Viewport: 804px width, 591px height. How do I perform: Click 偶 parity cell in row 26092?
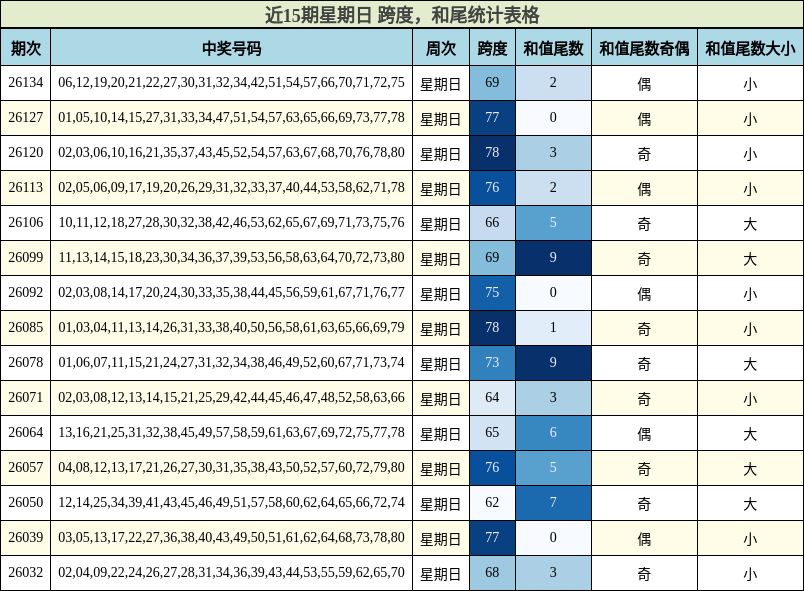click(x=644, y=293)
